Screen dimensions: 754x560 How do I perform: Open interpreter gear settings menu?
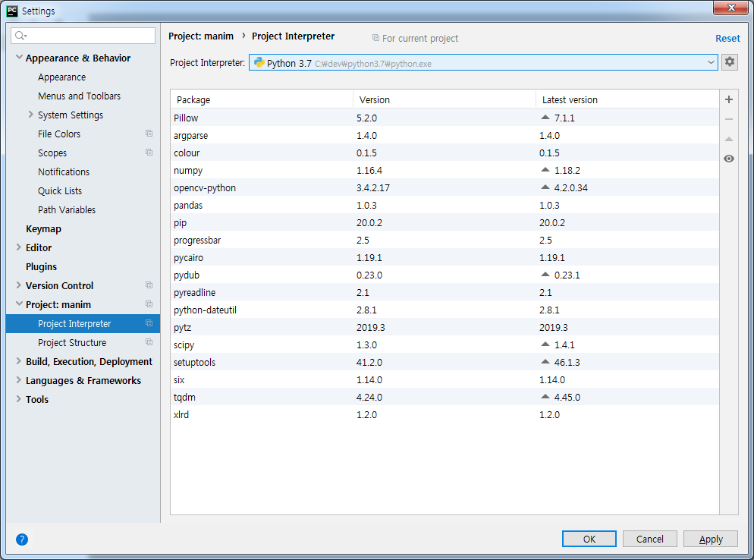[730, 62]
